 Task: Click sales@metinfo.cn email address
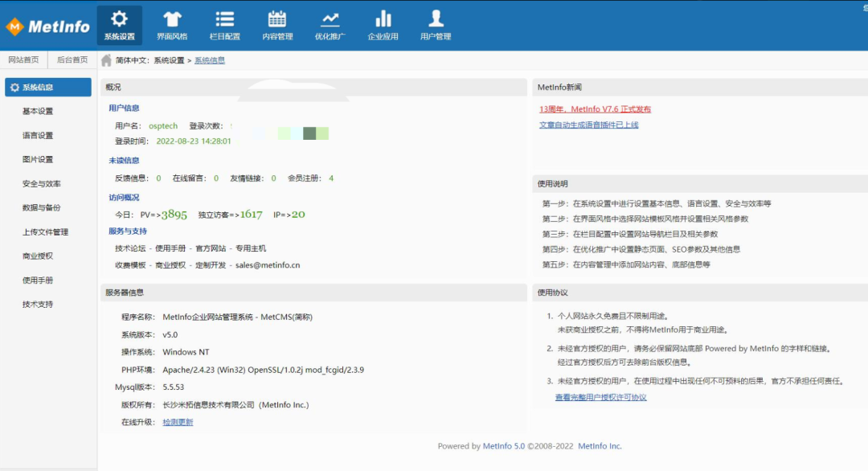(x=268, y=265)
